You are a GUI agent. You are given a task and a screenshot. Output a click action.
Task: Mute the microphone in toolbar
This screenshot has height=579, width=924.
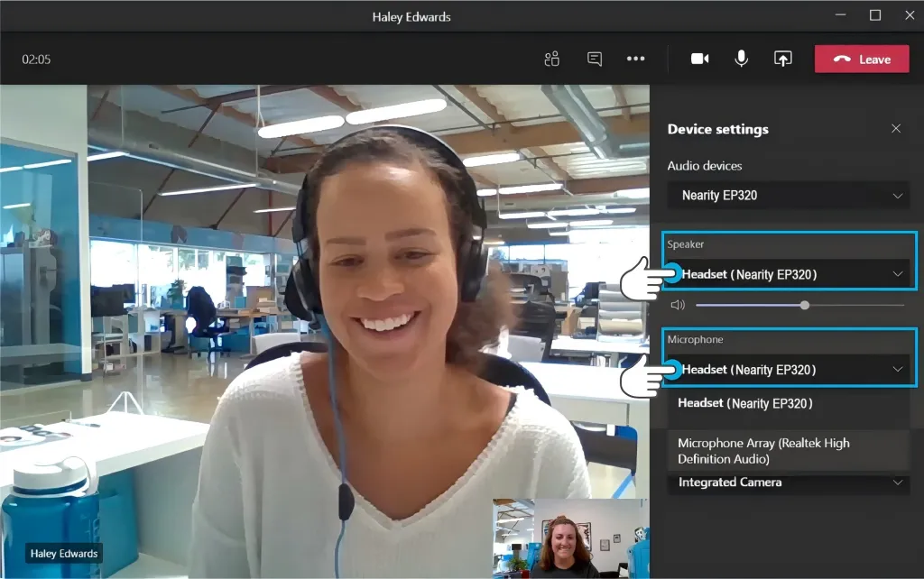coord(742,59)
